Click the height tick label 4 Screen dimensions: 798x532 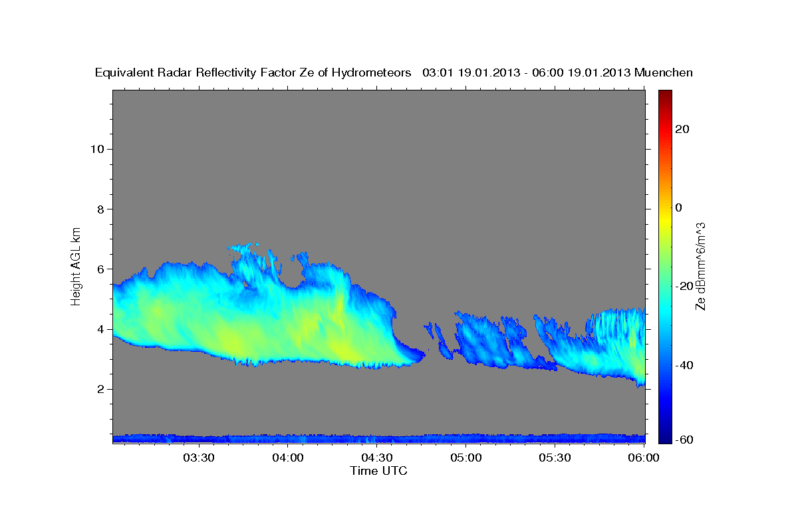click(101, 329)
